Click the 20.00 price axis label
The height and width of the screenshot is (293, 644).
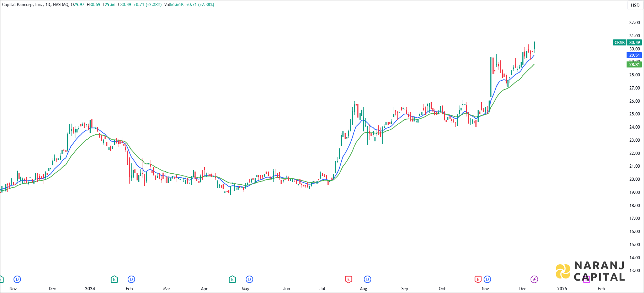pos(634,179)
